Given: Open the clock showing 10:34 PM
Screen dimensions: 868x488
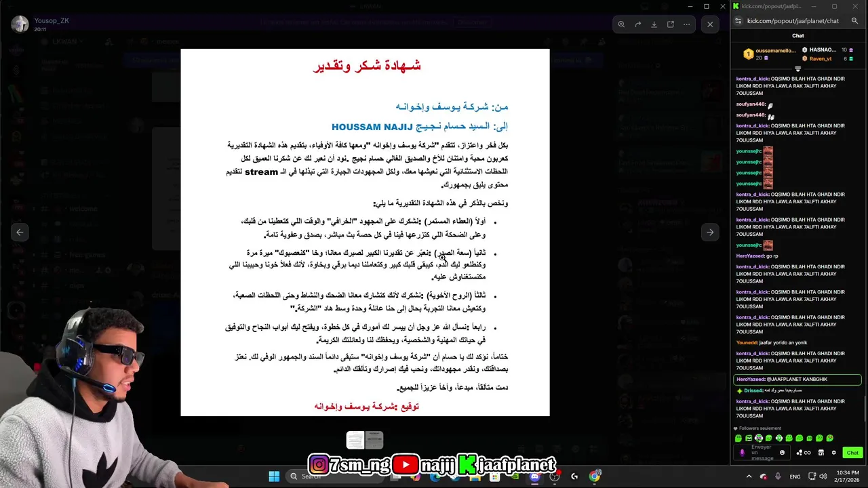Looking at the screenshot, I should (x=848, y=476).
